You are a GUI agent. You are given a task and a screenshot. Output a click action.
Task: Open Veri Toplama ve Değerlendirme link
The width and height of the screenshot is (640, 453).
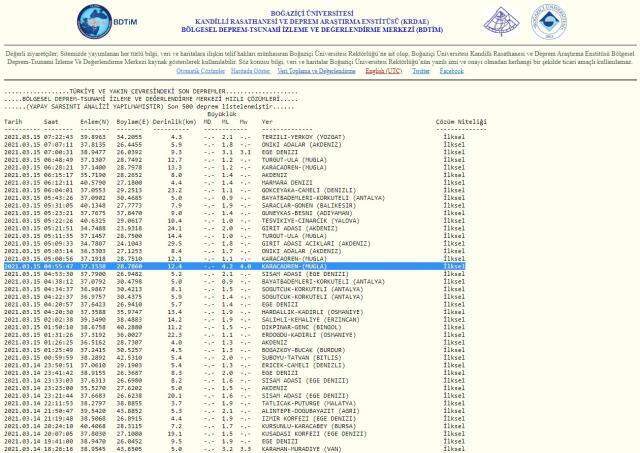(316, 71)
